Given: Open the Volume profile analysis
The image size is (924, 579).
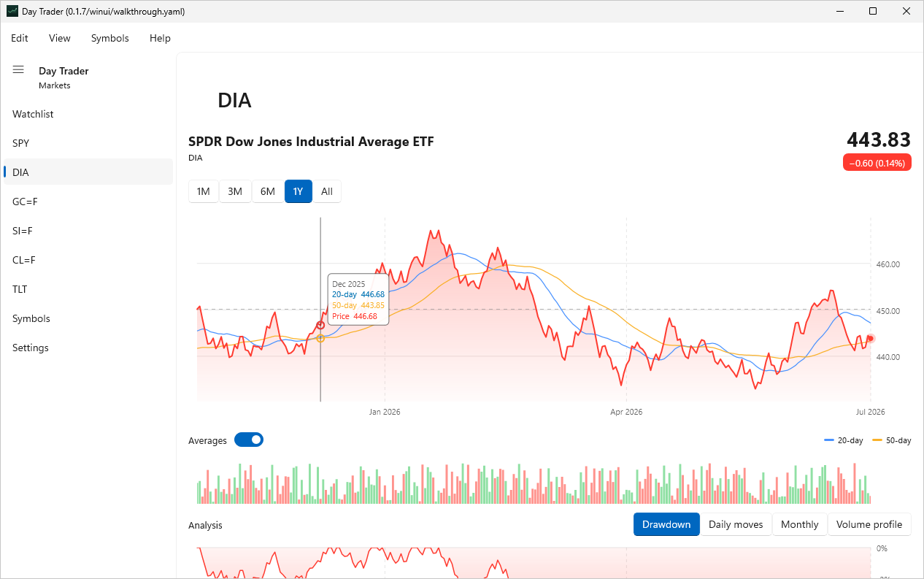Looking at the screenshot, I should click(x=869, y=524).
